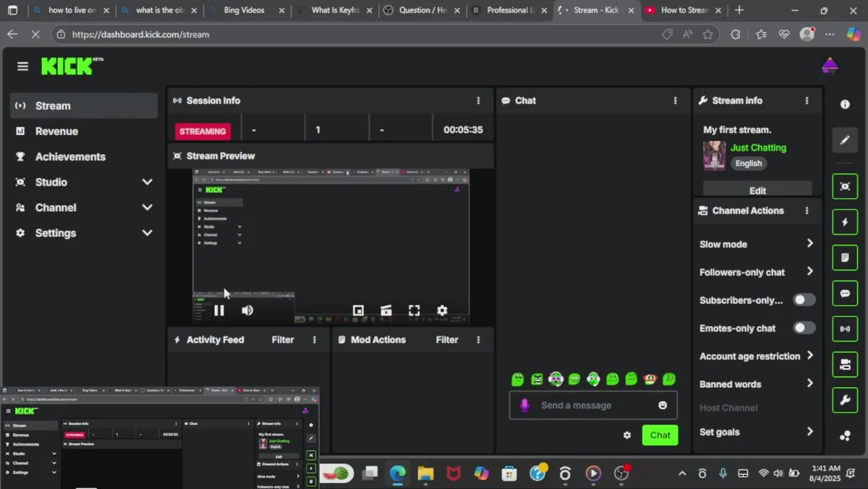Screen dimensions: 868x489
Task: Click purple microphone icon in message box
Action: tap(524, 405)
